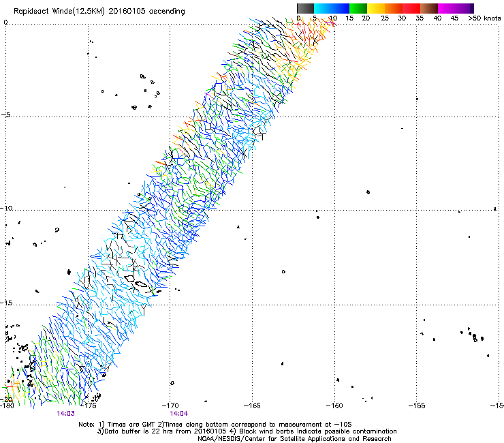Click the red 30-35 knots legend band
504x443 pixels.
[411, 8]
